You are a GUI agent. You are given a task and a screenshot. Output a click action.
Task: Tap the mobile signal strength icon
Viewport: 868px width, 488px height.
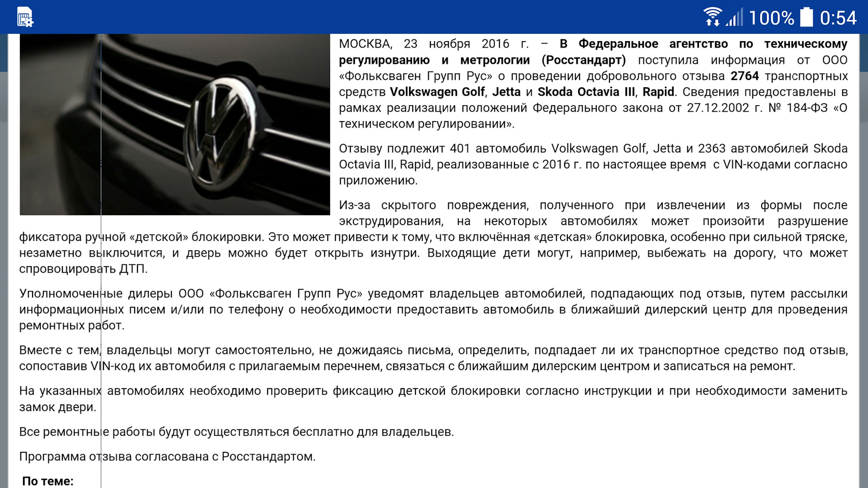[x=735, y=18]
